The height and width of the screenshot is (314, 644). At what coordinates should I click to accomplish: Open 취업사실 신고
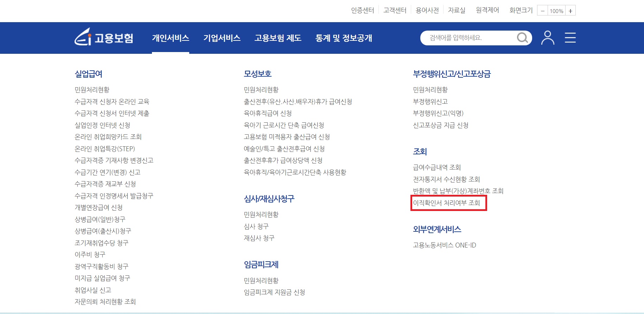pos(93,290)
